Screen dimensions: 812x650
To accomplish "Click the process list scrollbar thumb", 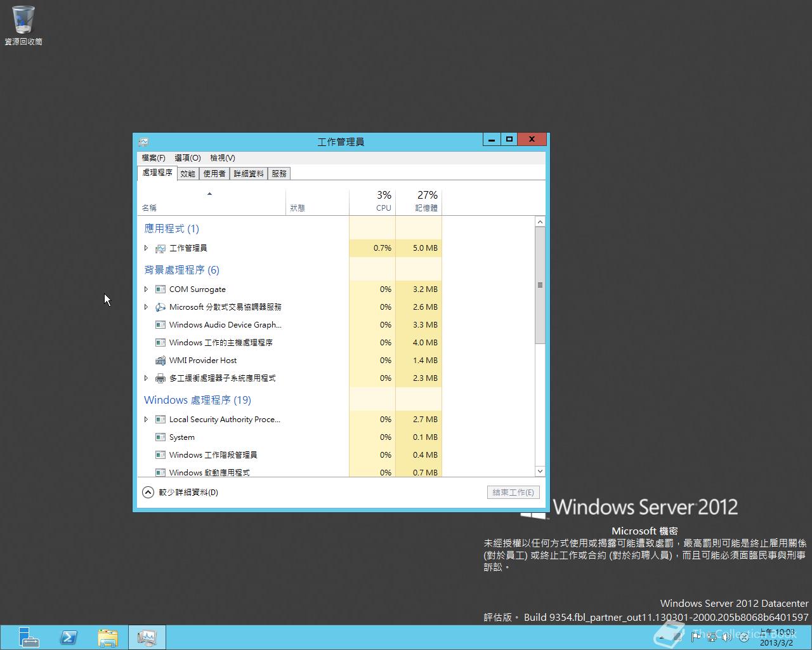I will pos(540,285).
